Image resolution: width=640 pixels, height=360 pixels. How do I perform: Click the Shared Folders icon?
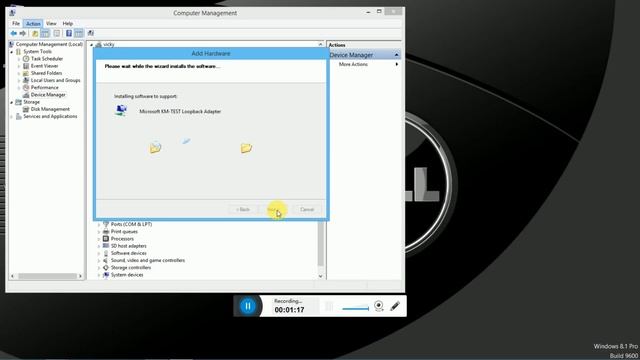[26, 73]
